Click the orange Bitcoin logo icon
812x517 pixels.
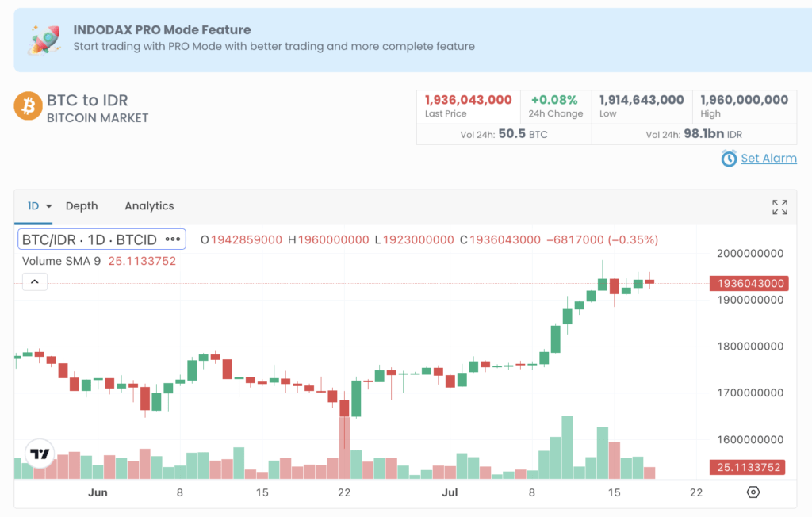(28, 105)
